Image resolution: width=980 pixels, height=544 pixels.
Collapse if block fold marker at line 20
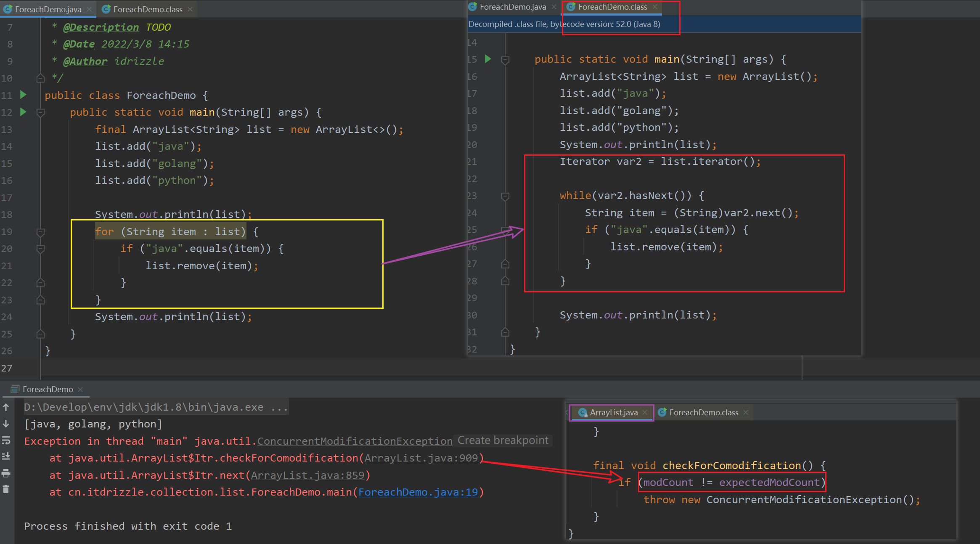pos(40,249)
